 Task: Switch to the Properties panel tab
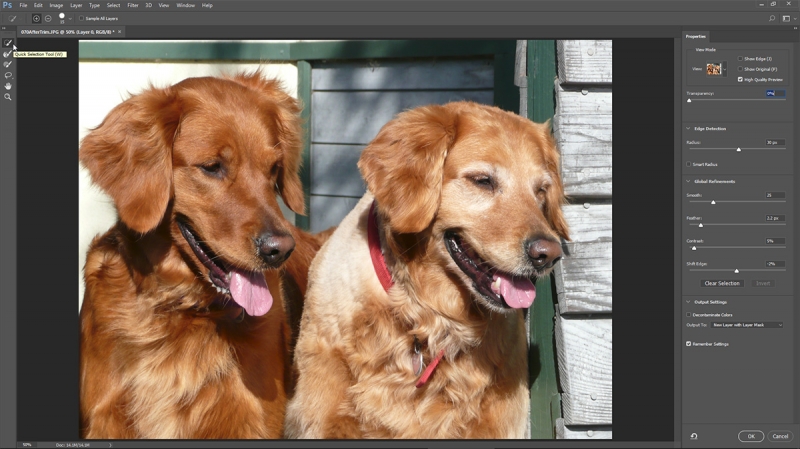(x=695, y=36)
